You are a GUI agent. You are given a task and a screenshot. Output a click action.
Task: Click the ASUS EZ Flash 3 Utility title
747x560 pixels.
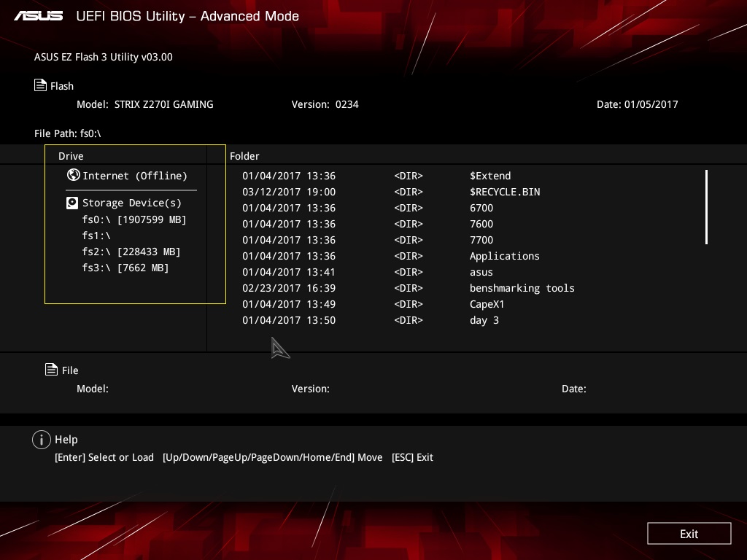pos(104,57)
